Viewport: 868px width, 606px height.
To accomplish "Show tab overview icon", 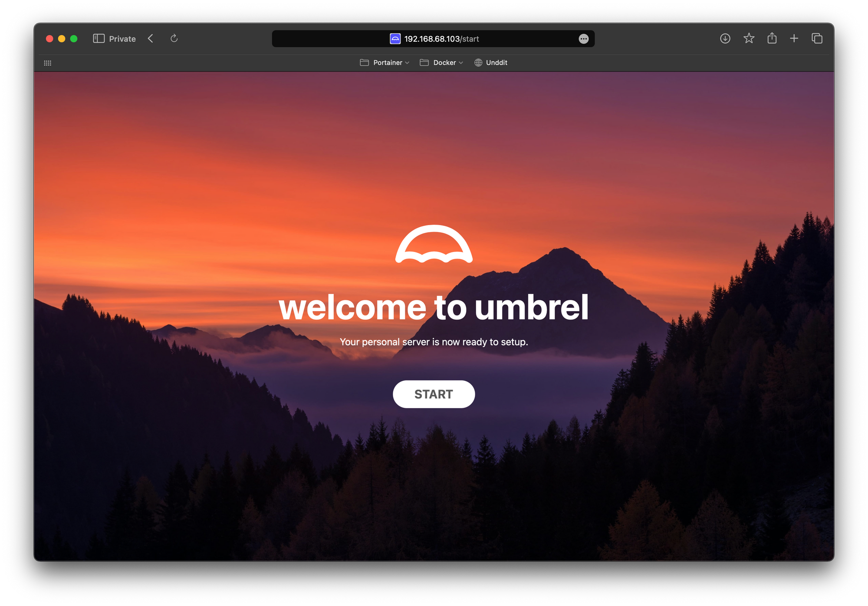I will coord(817,39).
